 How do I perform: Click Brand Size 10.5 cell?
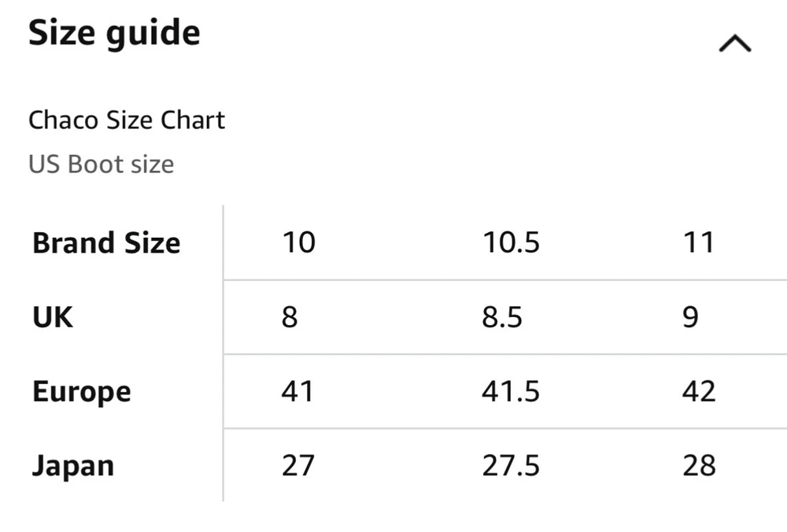pyautogui.click(x=511, y=242)
